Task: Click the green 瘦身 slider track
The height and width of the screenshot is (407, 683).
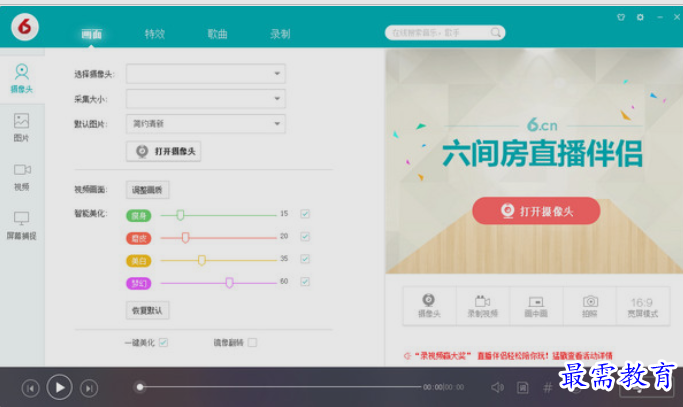Action: point(219,215)
